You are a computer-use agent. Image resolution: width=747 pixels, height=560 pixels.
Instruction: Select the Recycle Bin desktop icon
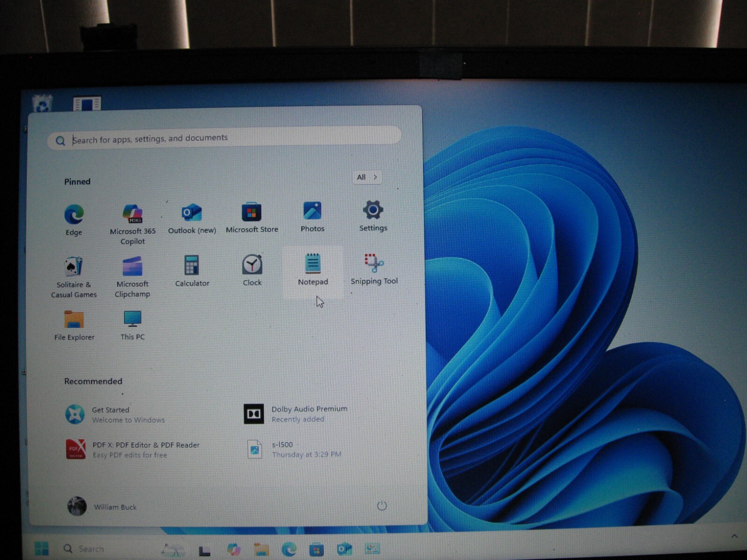pyautogui.click(x=42, y=103)
